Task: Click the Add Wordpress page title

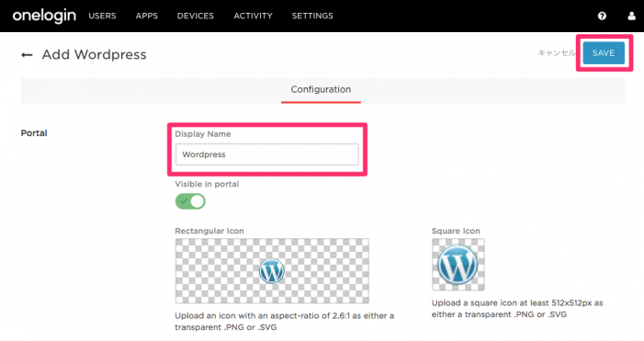Action: [x=94, y=54]
